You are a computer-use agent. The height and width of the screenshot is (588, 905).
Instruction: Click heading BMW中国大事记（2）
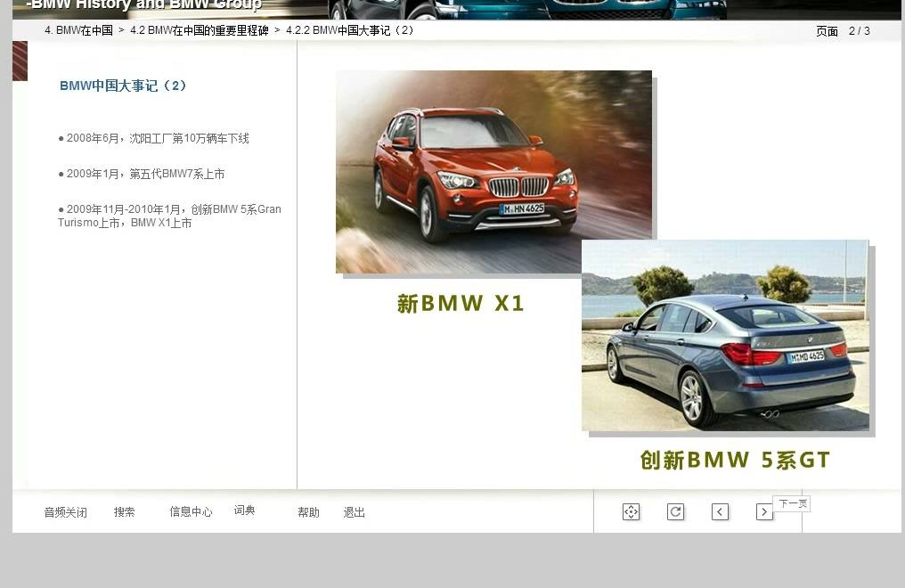click(123, 86)
